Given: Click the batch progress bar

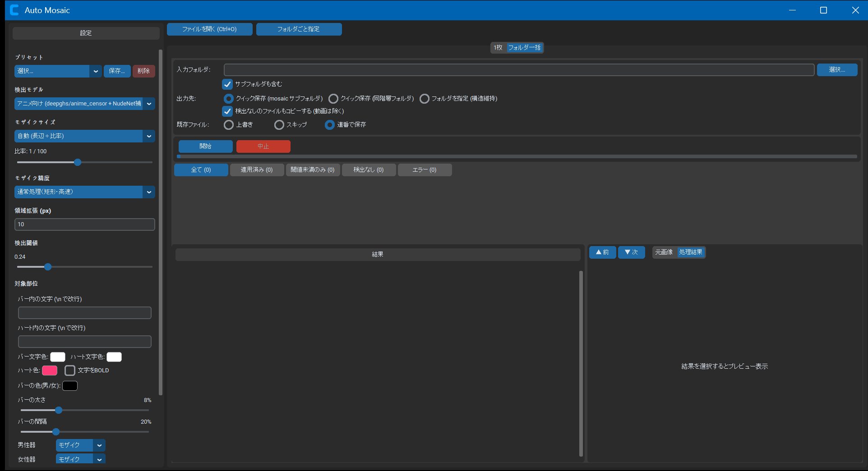Looking at the screenshot, I should pyautogui.click(x=517, y=157).
